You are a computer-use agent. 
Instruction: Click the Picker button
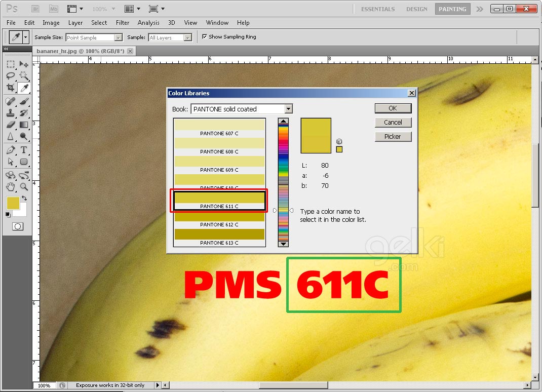(x=393, y=137)
